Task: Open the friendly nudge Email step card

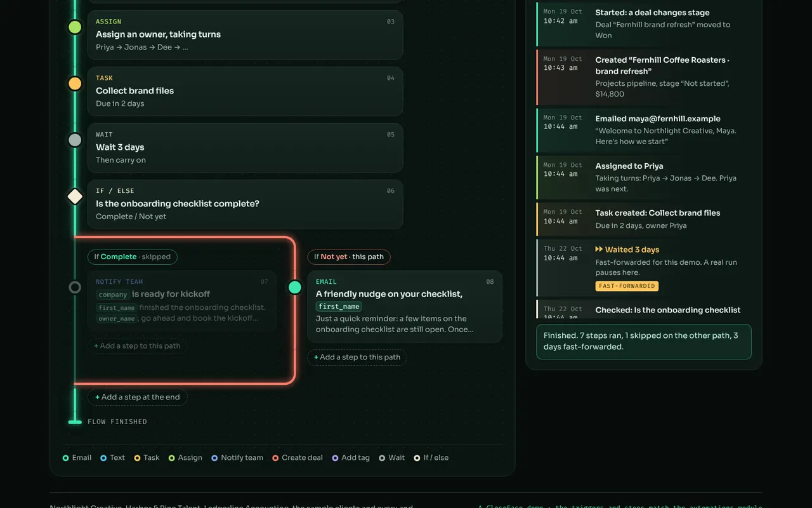Action: (x=405, y=307)
